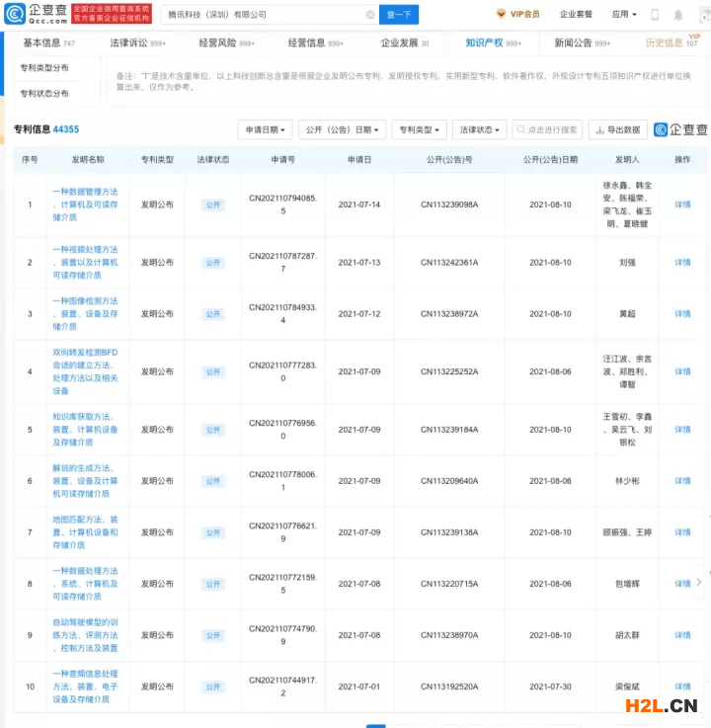Click the 导出数据 export button
This screenshot has height=728, width=711.
pyautogui.click(x=618, y=129)
